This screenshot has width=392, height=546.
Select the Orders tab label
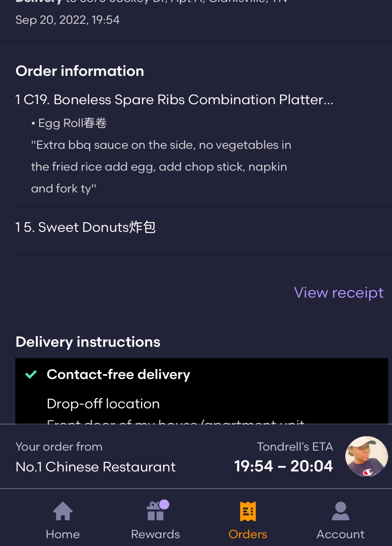point(248,534)
